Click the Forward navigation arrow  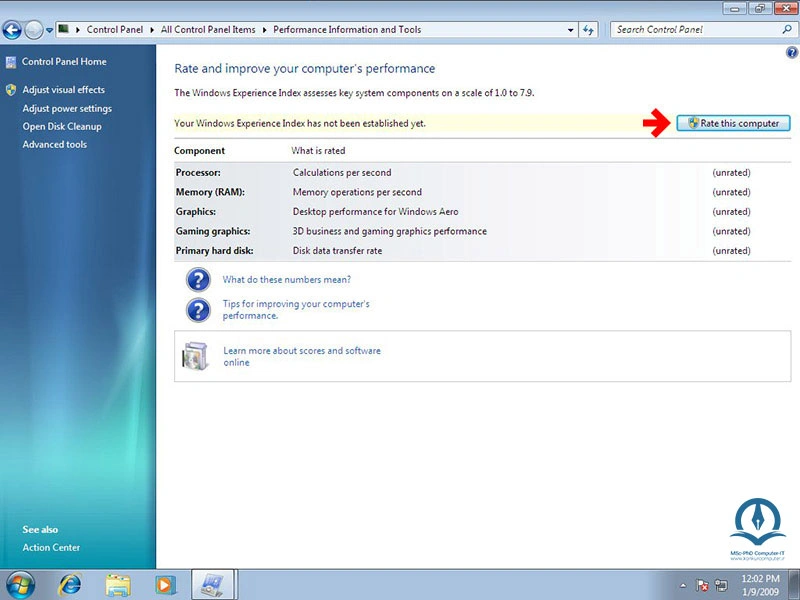coord(34,30)
